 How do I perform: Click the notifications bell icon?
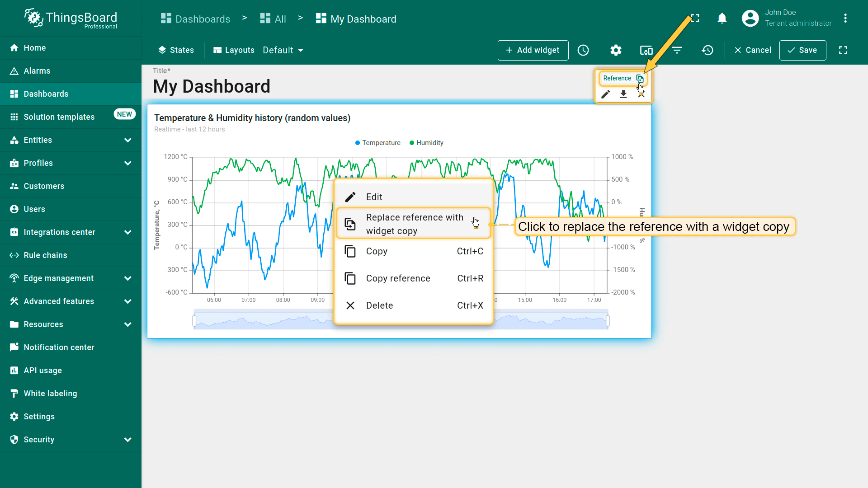722,19
